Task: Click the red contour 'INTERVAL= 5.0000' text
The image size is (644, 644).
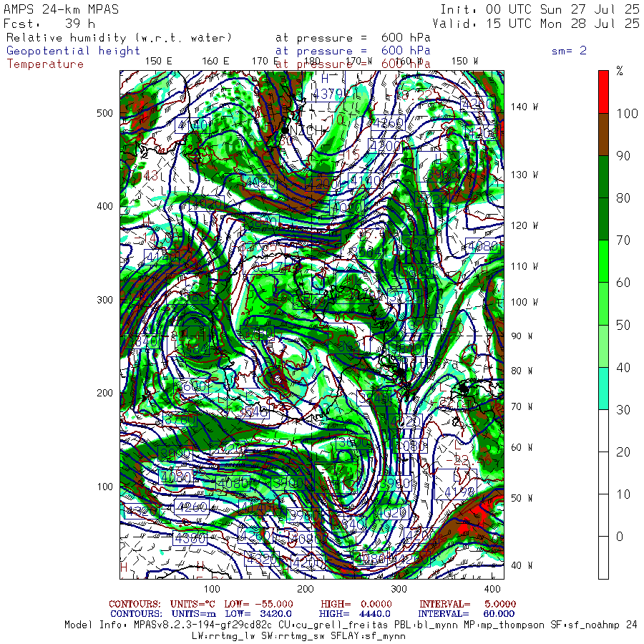Action: click(468, 604)
